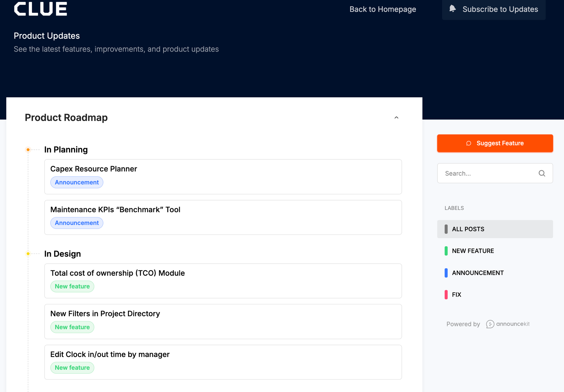Image resolution: width=564 pixels, height=392 pixels.
Task: Go Back to Homepage
Action: pos(383,9)
